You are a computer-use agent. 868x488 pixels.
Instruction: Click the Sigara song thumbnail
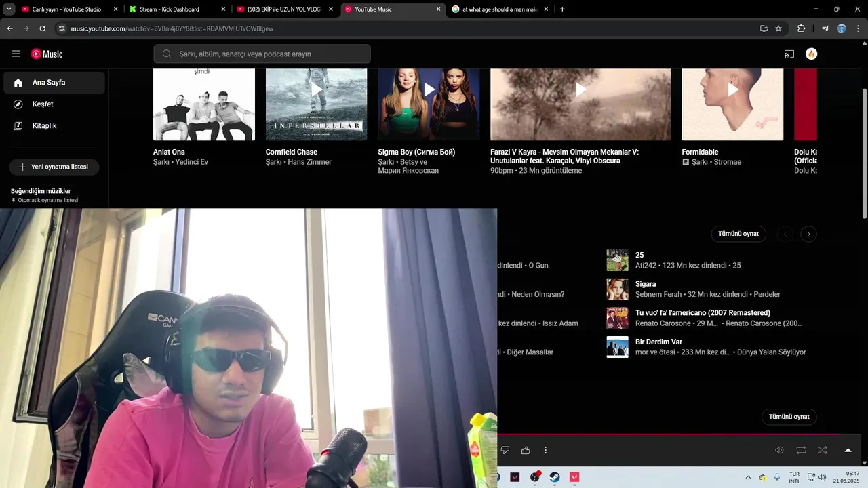(617, 289)
